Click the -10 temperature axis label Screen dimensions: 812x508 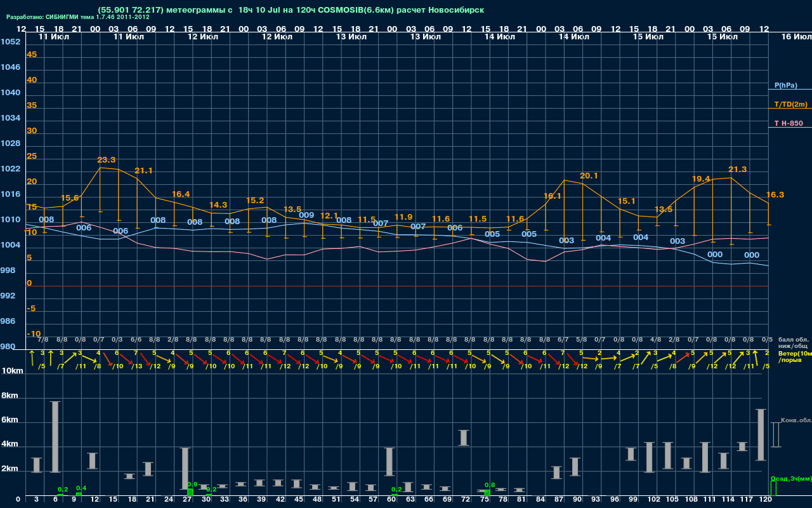pyautogui.click(x=34, y=334)
